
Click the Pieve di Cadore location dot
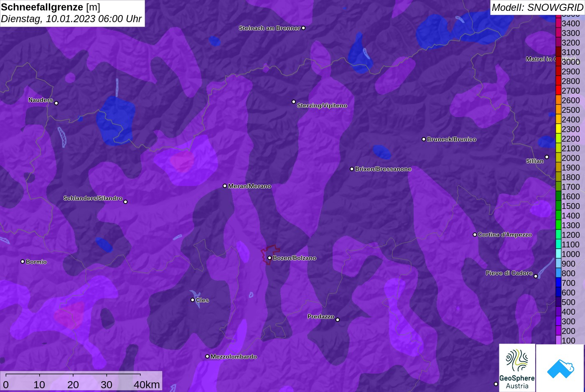point(536,276)
